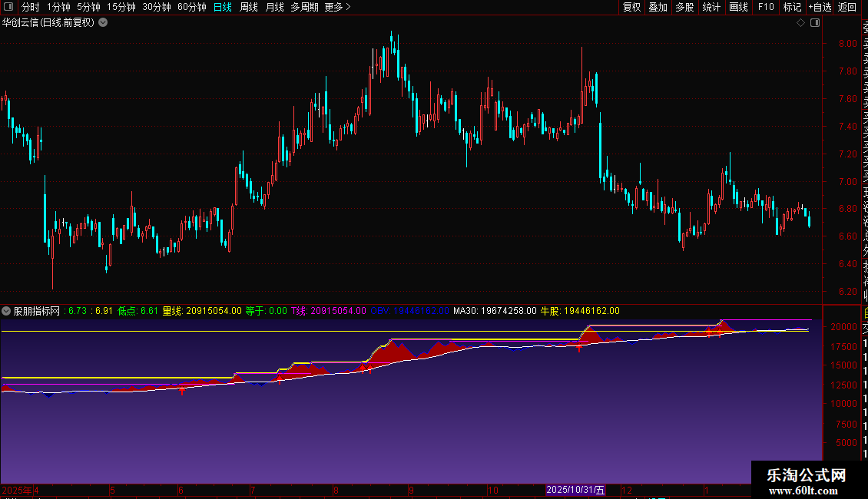Select the 30分钟 period
This screenshot has height=499, width=868.
pyautogui.click(x=157, y=7)
